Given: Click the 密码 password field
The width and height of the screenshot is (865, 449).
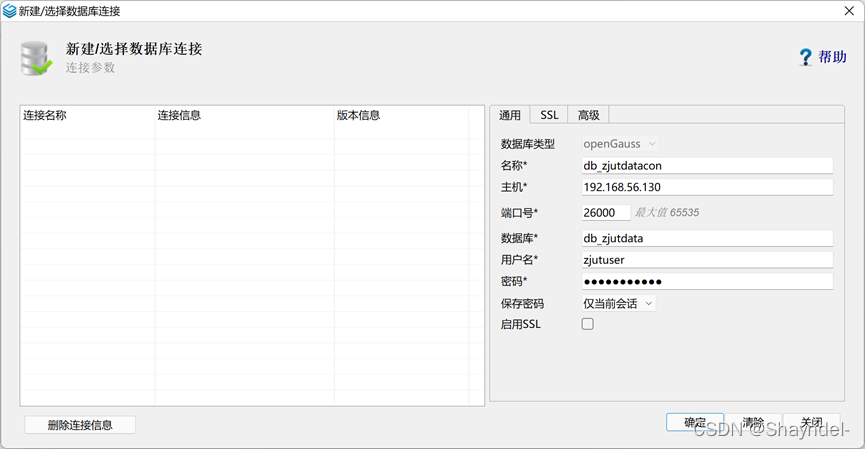Looking at the screenshot, I should point(706,282).
